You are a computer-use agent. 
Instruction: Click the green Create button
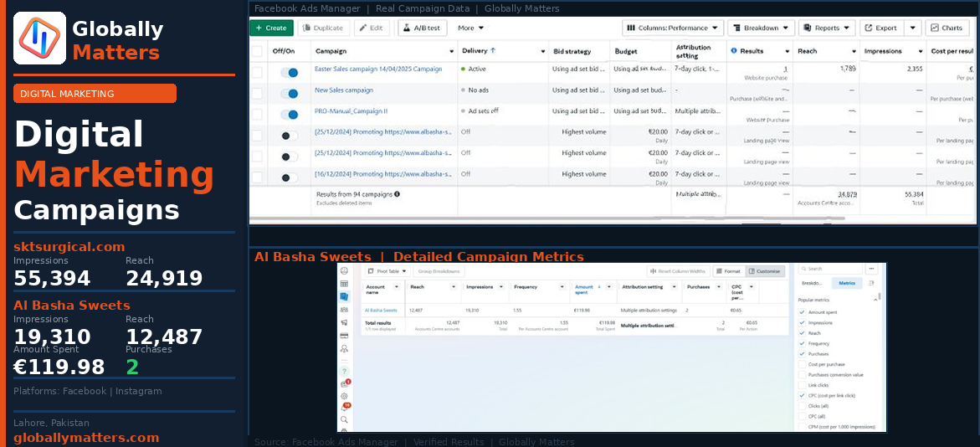pos(271,28)
